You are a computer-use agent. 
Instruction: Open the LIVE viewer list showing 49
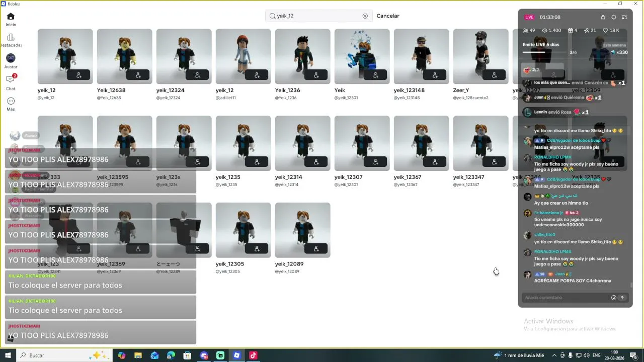(529, 31)
